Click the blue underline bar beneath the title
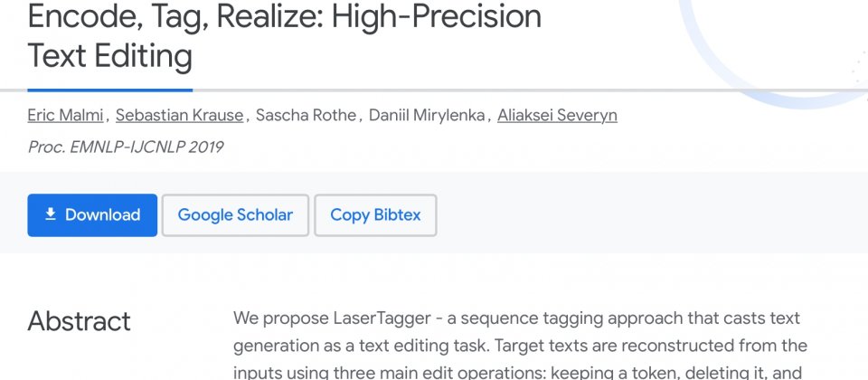868x380 pixels. click(110, 90)
